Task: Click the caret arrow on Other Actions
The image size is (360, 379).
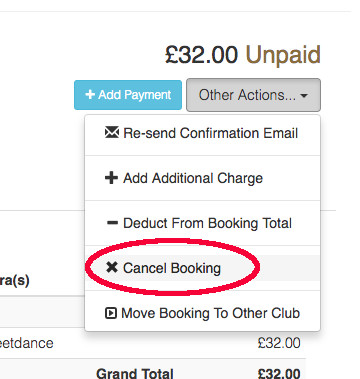Action: click(304, 96)
